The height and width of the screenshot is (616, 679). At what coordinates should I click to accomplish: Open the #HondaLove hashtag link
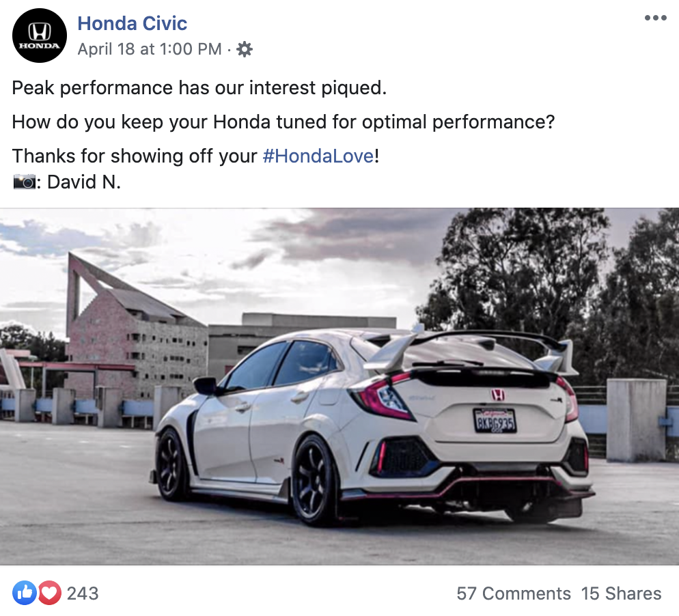click(318, 156)
